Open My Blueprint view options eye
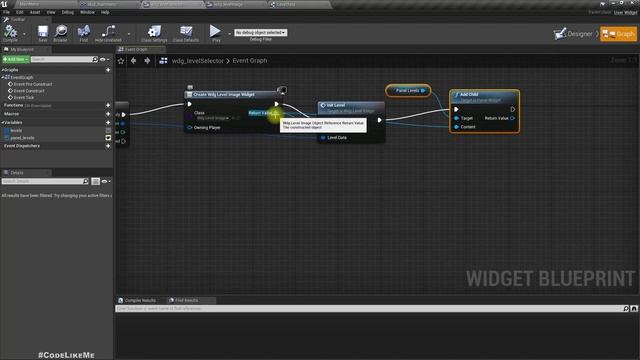The image size is (640, 360). click(x=104, y=59)
